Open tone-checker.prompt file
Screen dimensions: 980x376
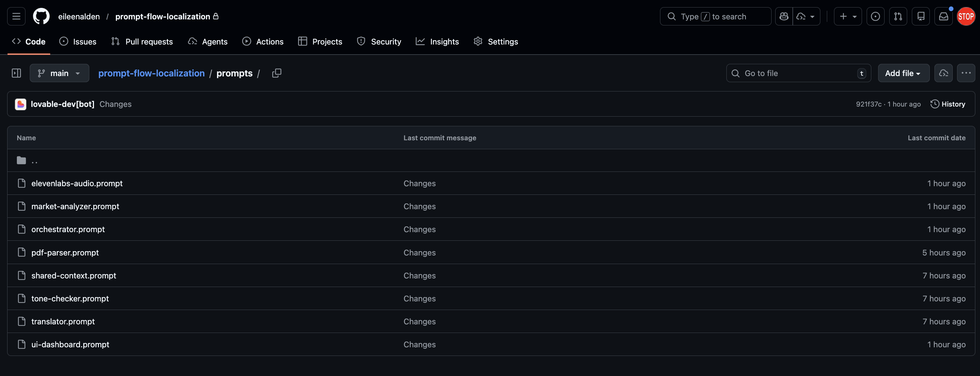tap(70, 299)
